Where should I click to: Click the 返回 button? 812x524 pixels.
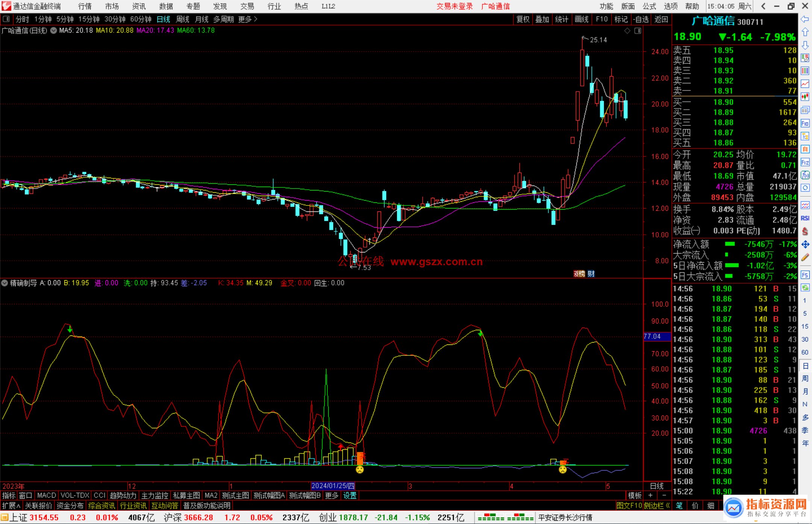661,19
